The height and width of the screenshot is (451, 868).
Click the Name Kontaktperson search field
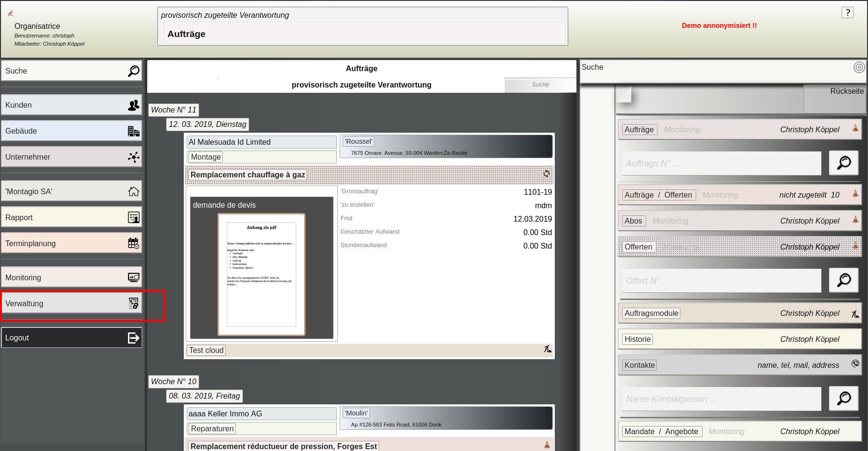coord(721,399)
